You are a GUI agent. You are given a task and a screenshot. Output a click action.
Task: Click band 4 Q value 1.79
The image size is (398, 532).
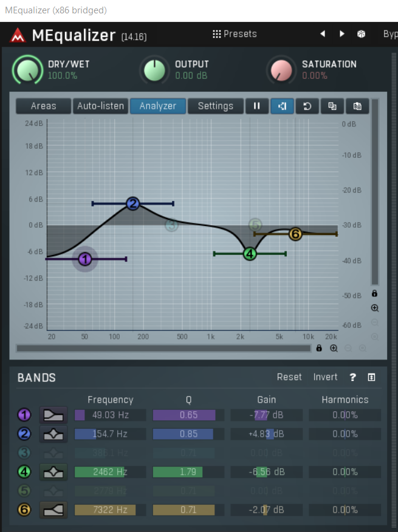[188, 472]
